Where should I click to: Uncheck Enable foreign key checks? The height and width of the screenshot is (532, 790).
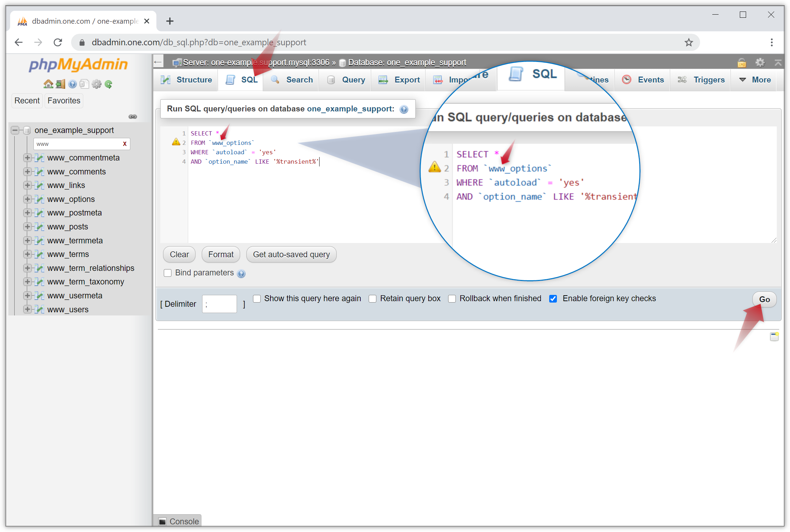(x=553, y=299)
